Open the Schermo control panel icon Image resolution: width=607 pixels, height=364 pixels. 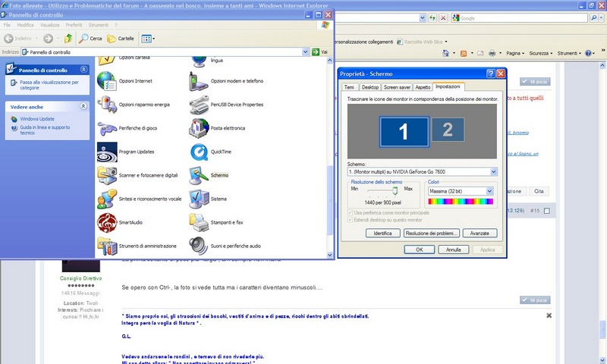click(200, 175)
